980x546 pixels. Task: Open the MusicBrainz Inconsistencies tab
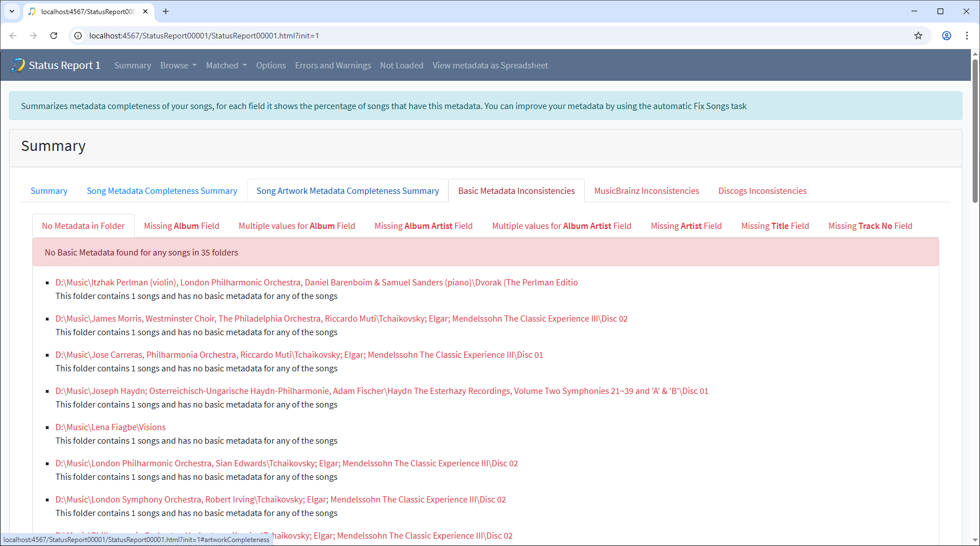click(x=646, y=191)
